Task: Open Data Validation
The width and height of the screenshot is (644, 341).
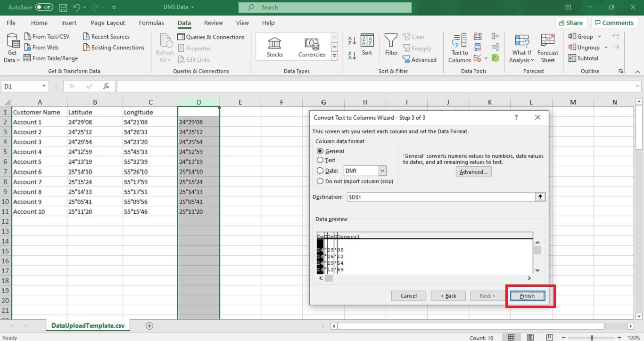Action: (478, 58)
